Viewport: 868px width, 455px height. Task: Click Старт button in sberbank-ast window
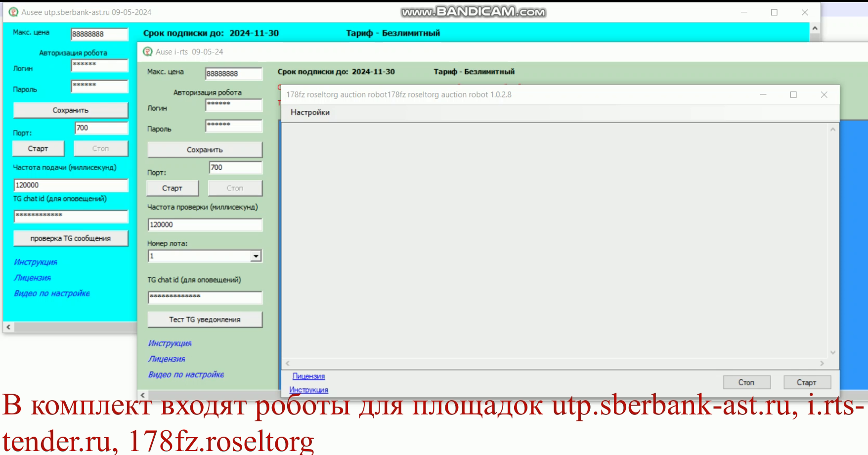[x=38, y=148]
